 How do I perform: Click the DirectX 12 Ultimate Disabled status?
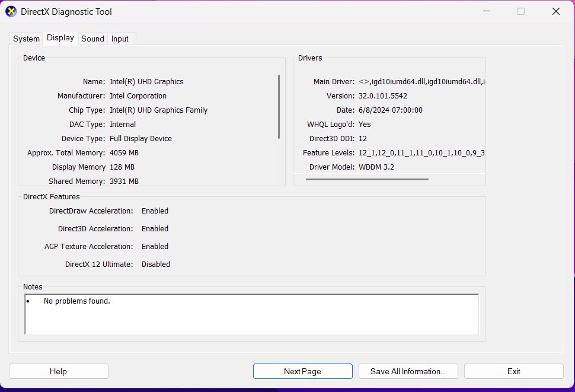(x=155, y=264)
